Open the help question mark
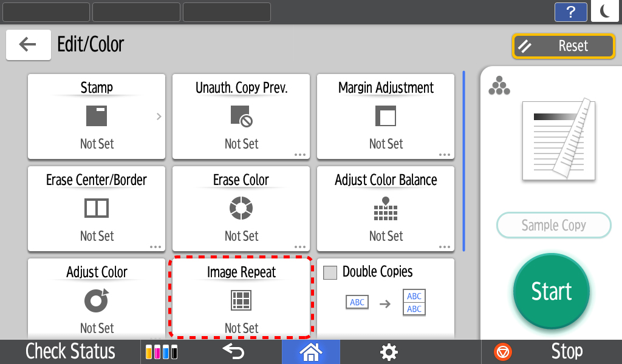This screenshot has width=622, height=364. click(571, 12)
